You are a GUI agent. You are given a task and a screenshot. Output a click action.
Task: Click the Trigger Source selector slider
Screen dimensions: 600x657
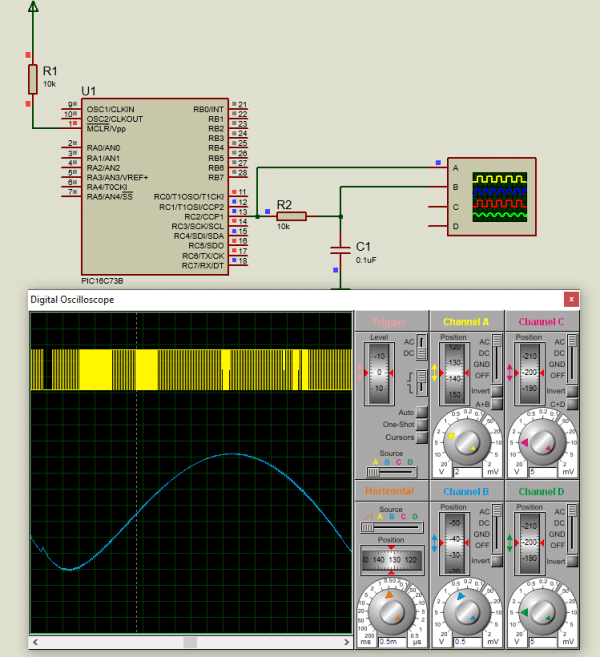pyautogui.click(x=391, y=472)
